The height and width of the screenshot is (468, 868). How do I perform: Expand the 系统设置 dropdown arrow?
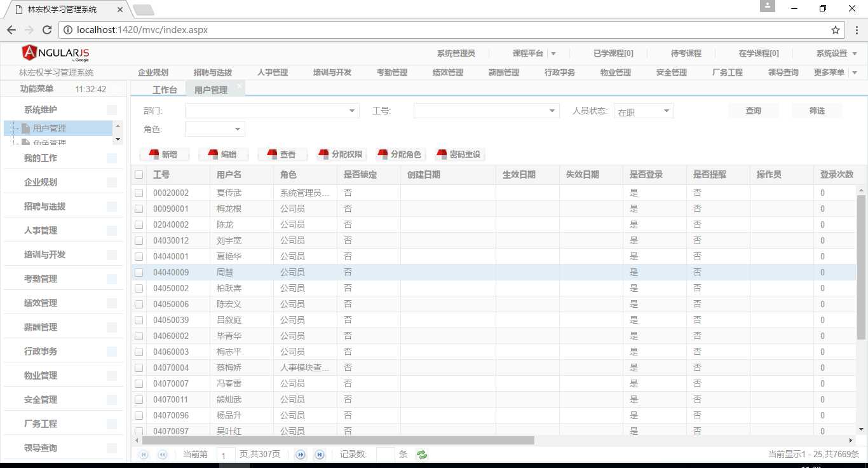(856, 54)
